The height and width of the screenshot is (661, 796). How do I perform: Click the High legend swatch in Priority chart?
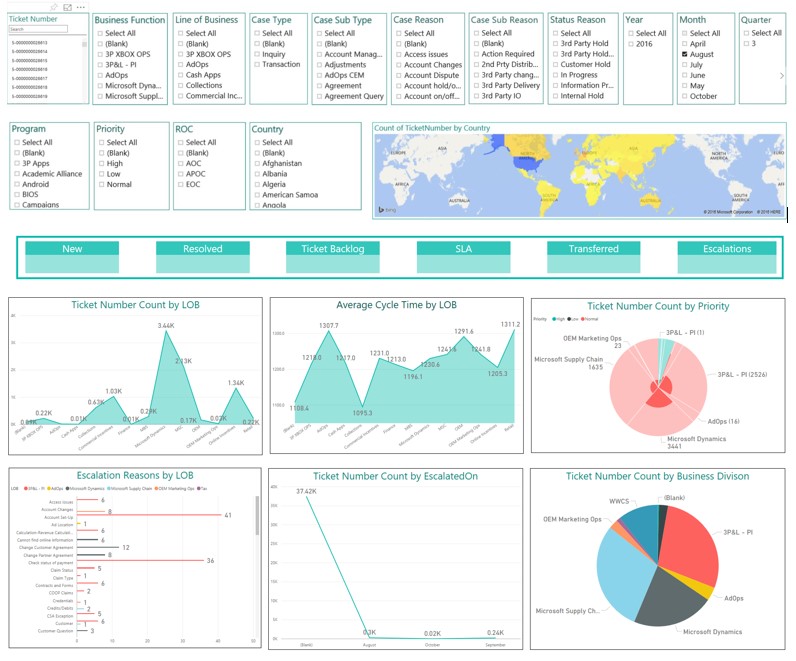tap(554, 319)
